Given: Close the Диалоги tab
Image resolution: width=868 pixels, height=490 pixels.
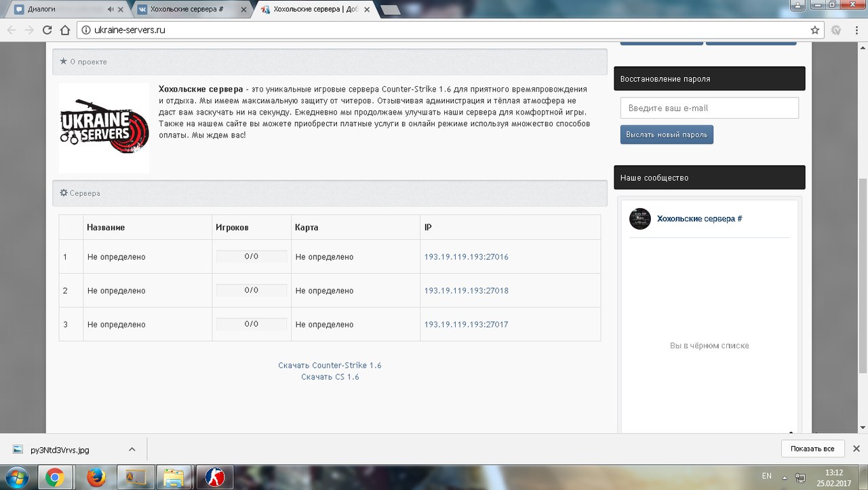Looking at the screenshot, I should pos(121,9).
